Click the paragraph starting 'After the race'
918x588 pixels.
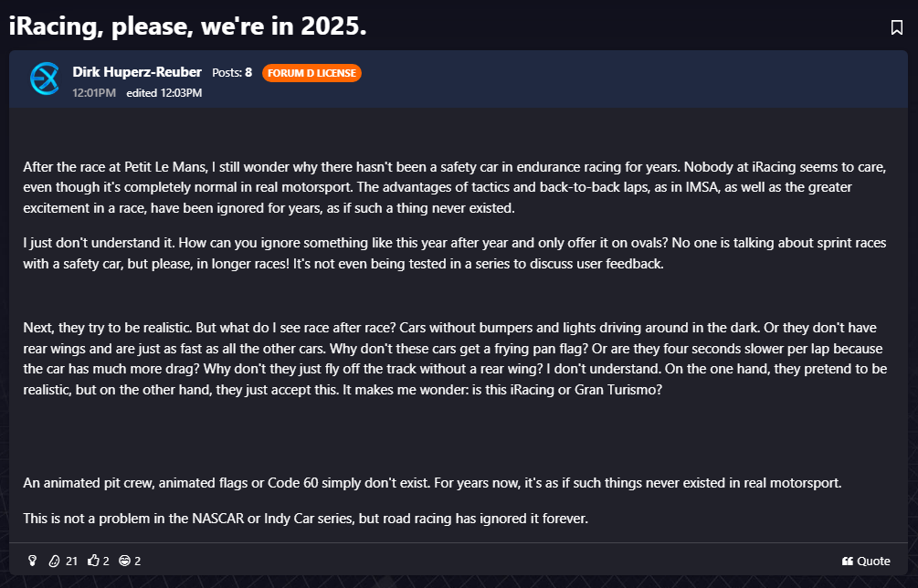tap(457, 188)
